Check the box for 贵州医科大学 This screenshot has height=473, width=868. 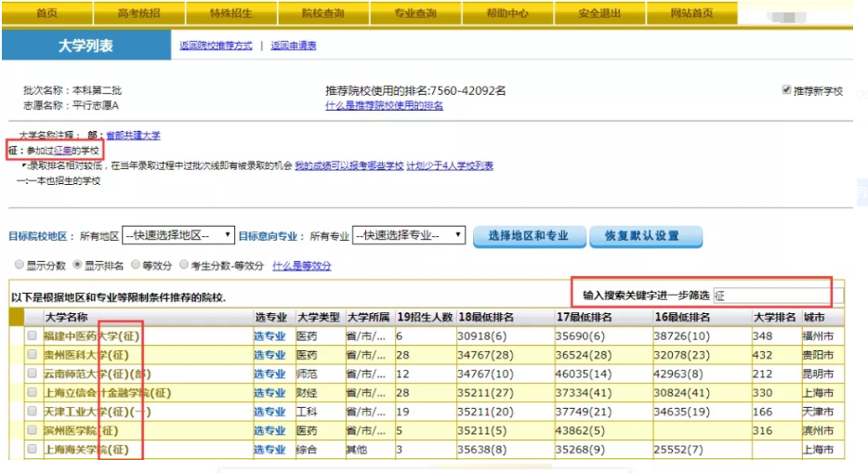pyautogui.click(x=33, y=354)
